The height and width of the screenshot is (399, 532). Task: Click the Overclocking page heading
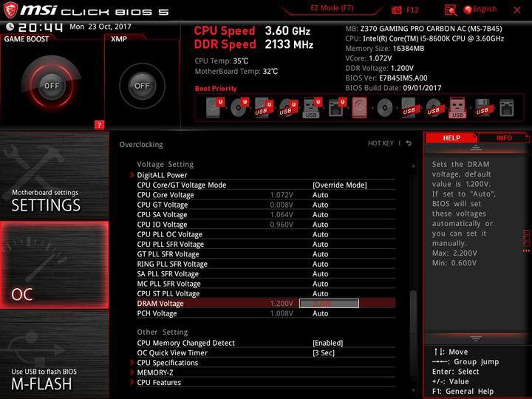tap(141, 144)
